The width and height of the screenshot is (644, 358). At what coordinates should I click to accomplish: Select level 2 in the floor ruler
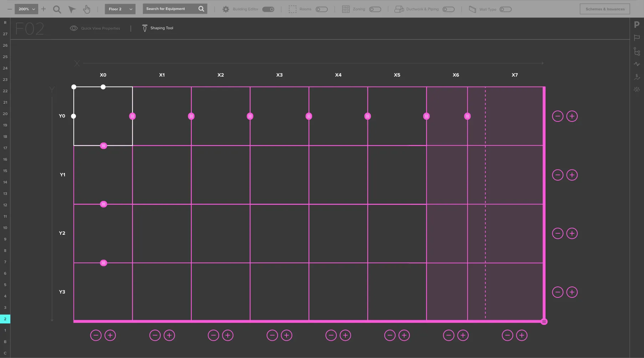point(5,319)
